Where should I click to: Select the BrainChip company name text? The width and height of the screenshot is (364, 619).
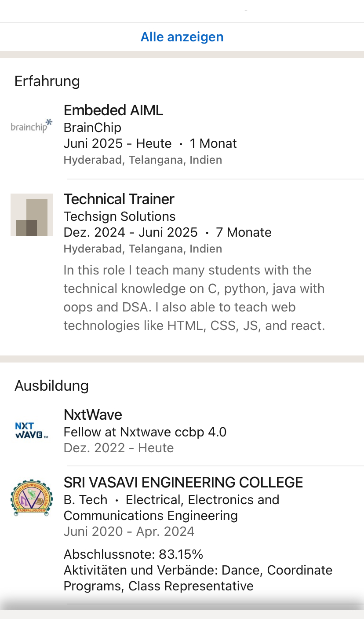(x=92, y=128)
